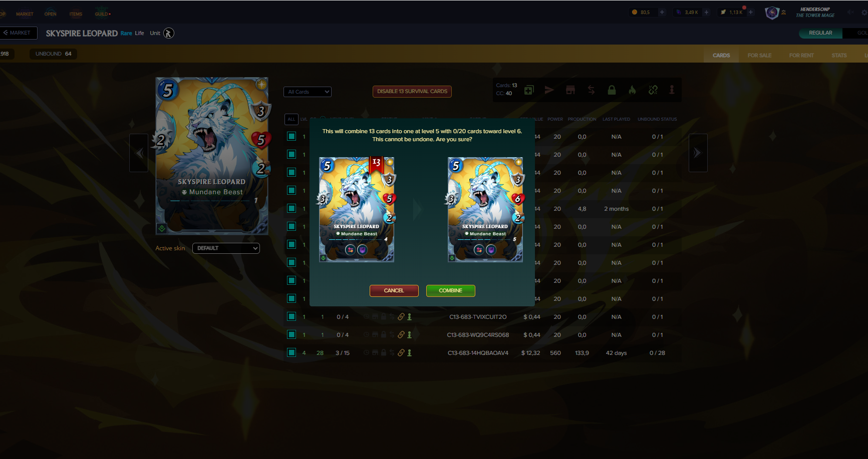
Task: Click the sell on market shop icon
Action: (x=570, y=90)
